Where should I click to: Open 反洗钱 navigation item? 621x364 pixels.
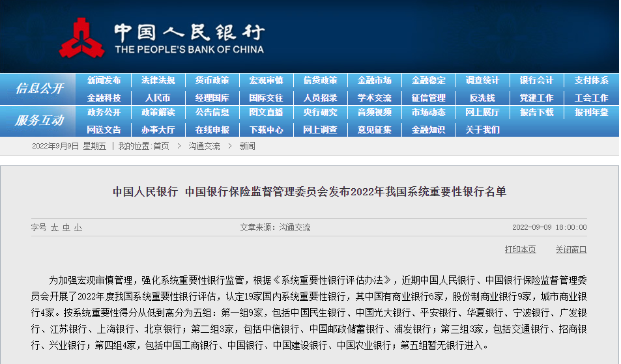coord(482,98)
